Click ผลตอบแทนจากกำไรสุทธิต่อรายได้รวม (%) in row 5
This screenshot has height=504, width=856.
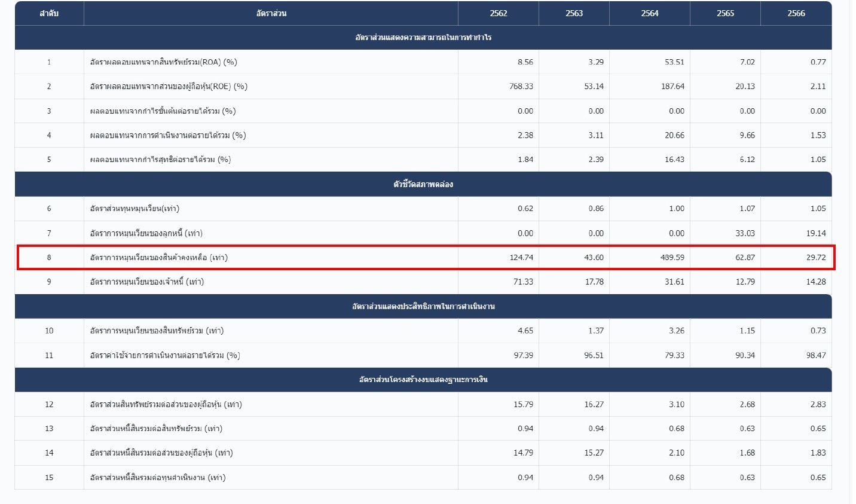pyautogui.click(x=160, y=160)
